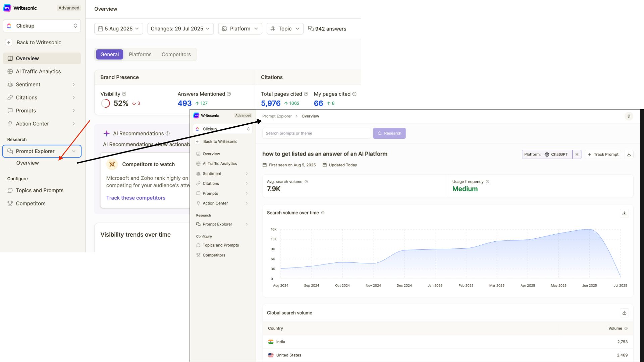Open AI Traffic Analytics globe in front window

tap(198, 164)
